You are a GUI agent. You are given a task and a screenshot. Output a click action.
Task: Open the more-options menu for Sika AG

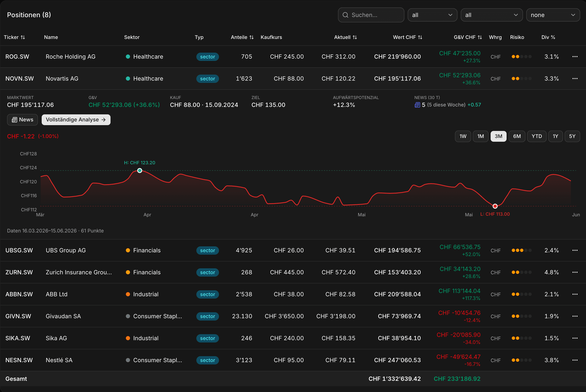point(575,338)
